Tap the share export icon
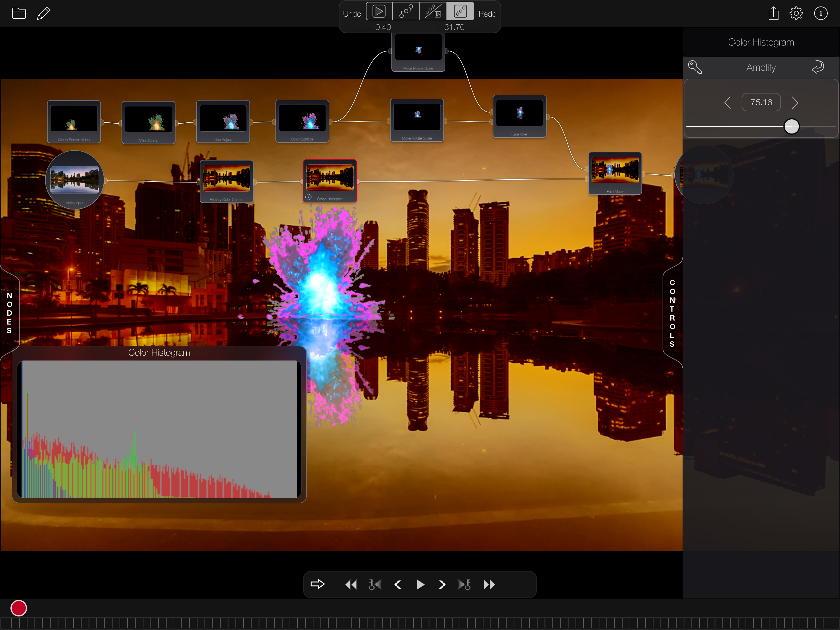The image size is (840, 630). click(773, 14)
